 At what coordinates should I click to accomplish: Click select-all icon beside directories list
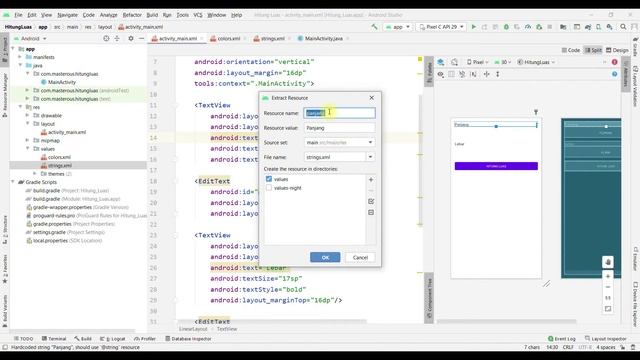[x=371, y=201]
